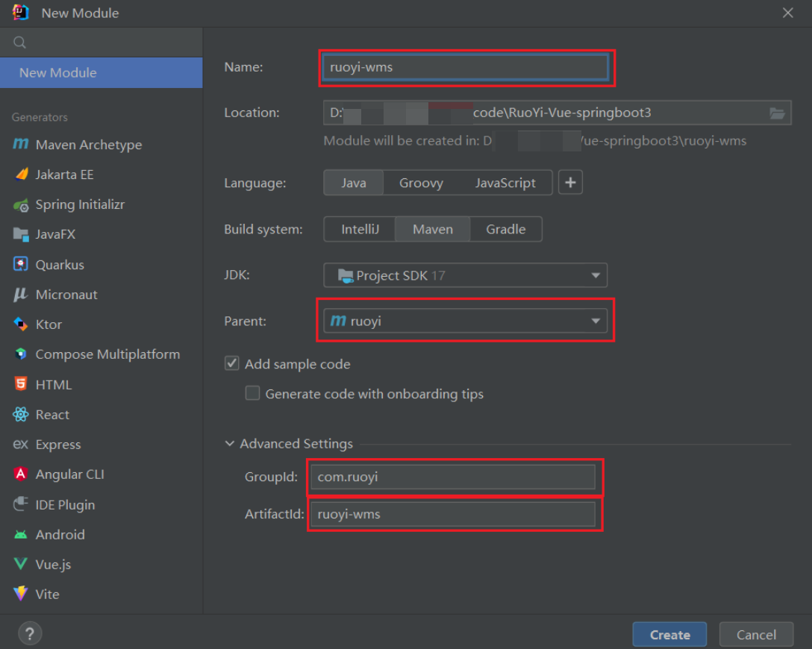Click the Jakarta EE icon

21,175
